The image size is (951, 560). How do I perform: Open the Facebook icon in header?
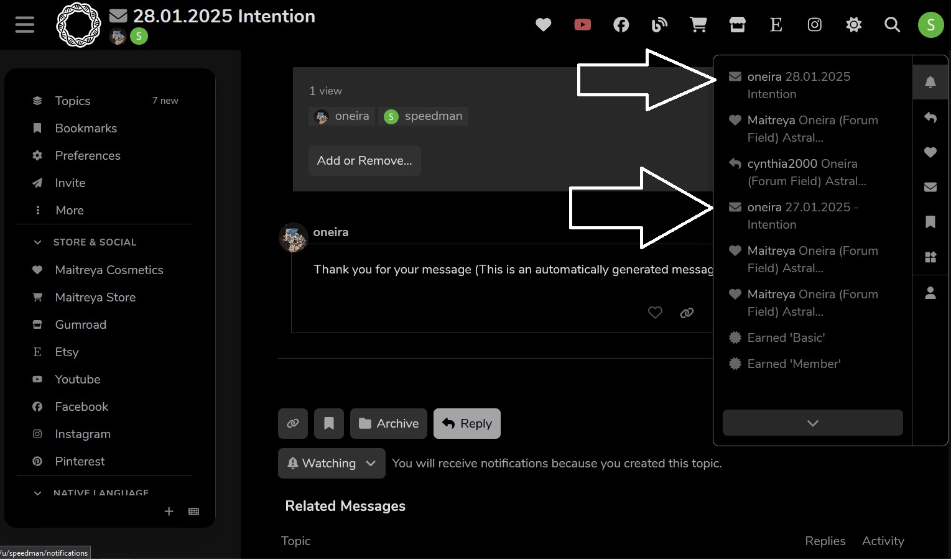pyautogui.click(x=621, y=25)
